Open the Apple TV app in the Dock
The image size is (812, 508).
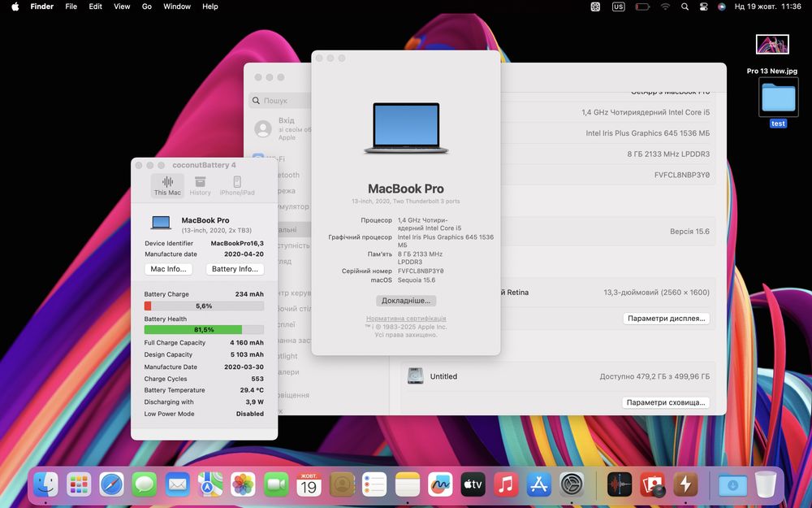click(473, 484)
